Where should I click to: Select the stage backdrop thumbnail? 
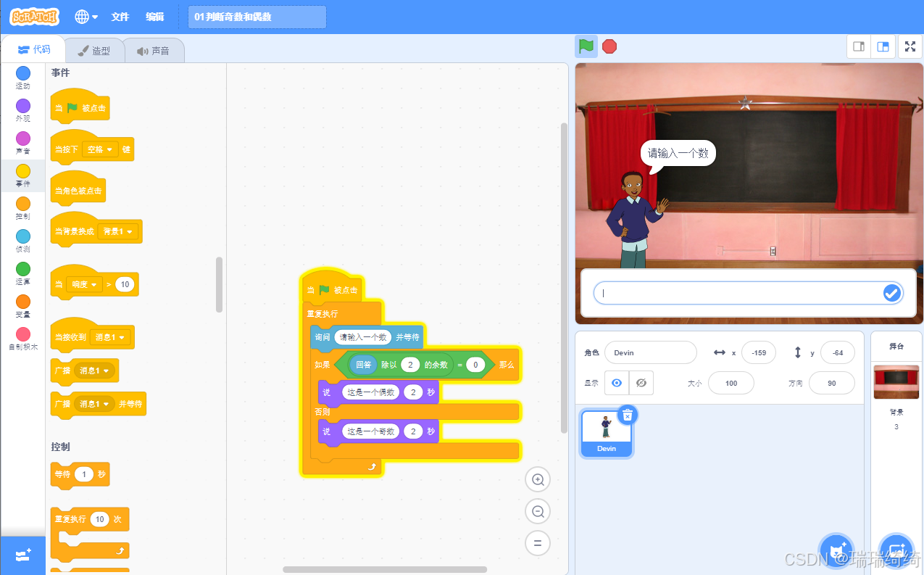pos(896,382)
